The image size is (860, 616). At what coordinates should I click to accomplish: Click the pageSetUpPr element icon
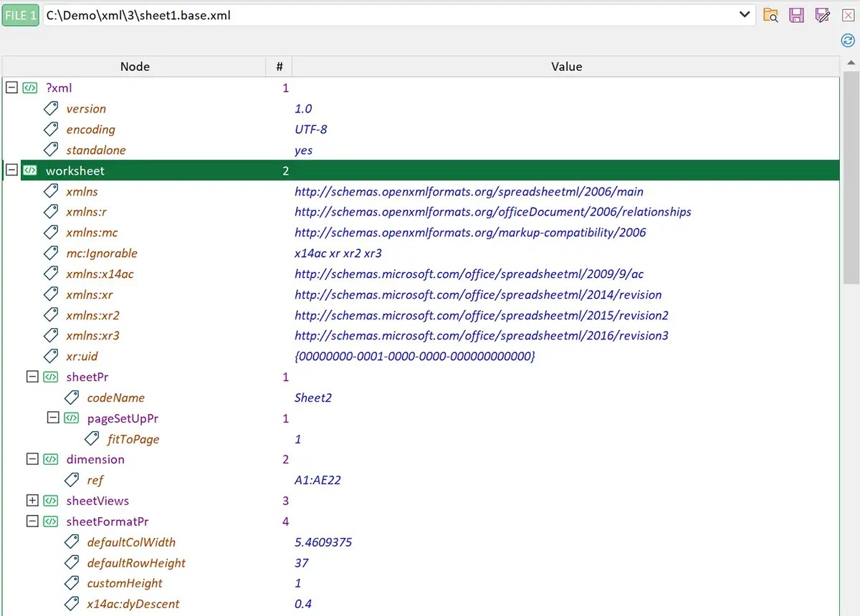[71, 418]
